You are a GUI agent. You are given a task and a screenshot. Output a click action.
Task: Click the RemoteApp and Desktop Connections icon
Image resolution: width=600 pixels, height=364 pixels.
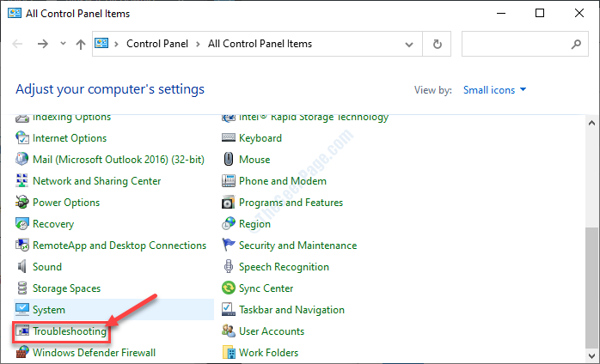click(x=21, y=245)
